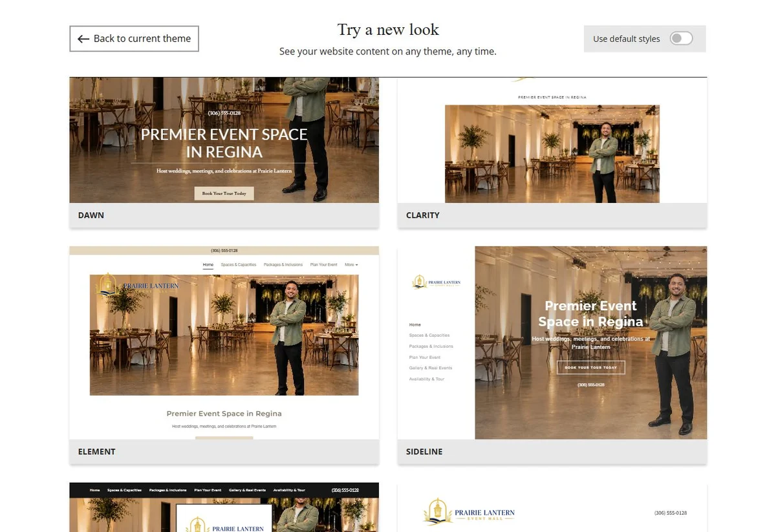This screenshot has width=776, height=532.
Task: Choose the Element theme preview image
Action: [224, 343]
